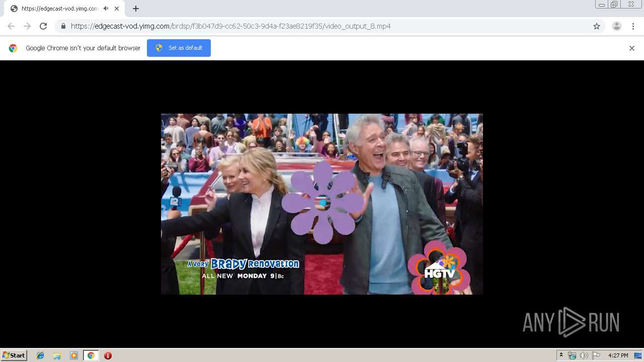
Task: Launch Internet Explorer from the taskbar
Action: coord(40,355)
